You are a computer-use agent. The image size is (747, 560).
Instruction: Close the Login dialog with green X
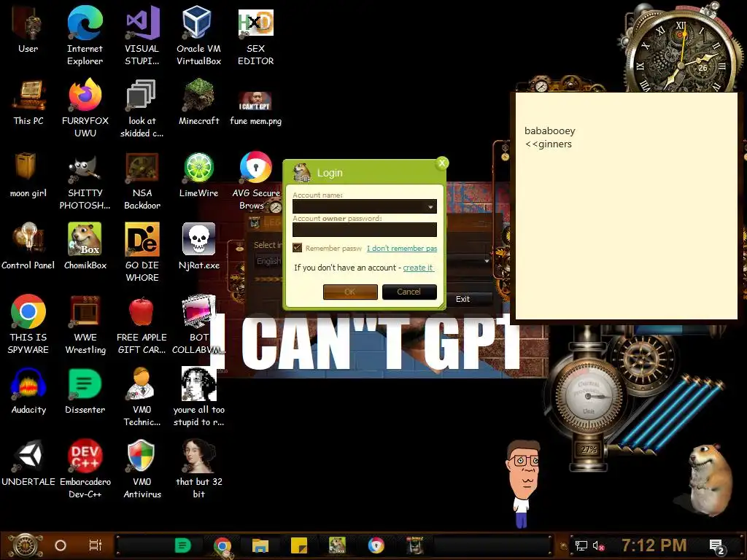pyautogui.click(x=442, y=163)
